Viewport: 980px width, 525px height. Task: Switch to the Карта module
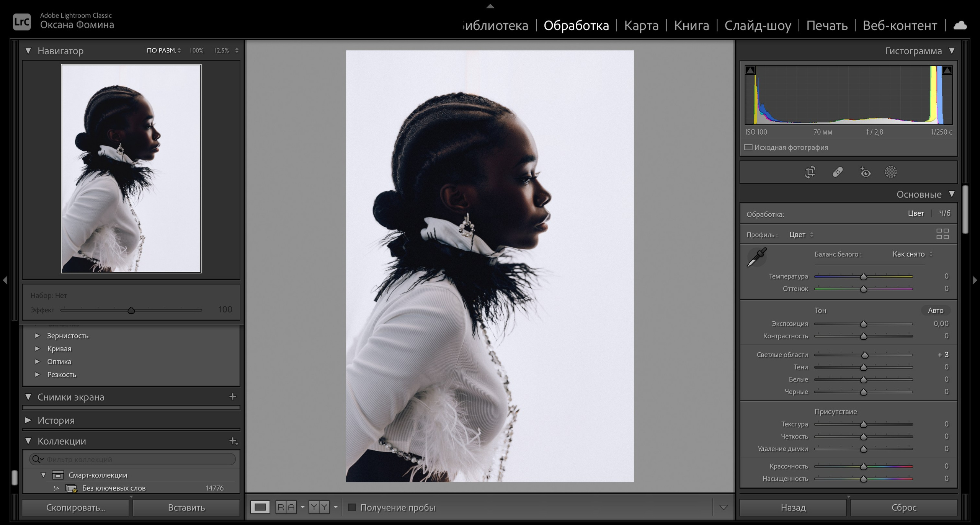(x=641, y=26)
